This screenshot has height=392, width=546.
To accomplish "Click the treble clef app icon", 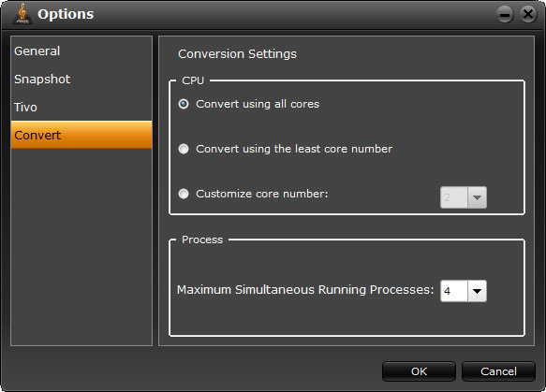I will [22, 14].
